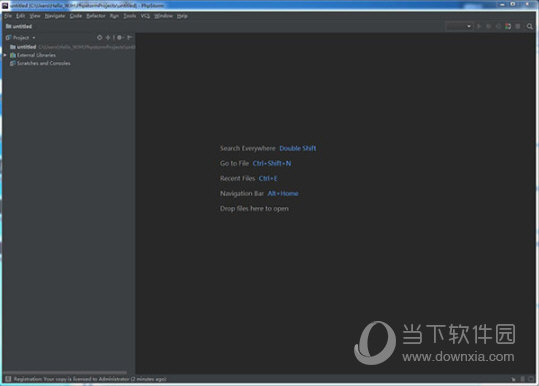Open the Project panel gear settings
The width and height of the screenshot is (539, 386).
pyautogui.click(x=120, y=37)
